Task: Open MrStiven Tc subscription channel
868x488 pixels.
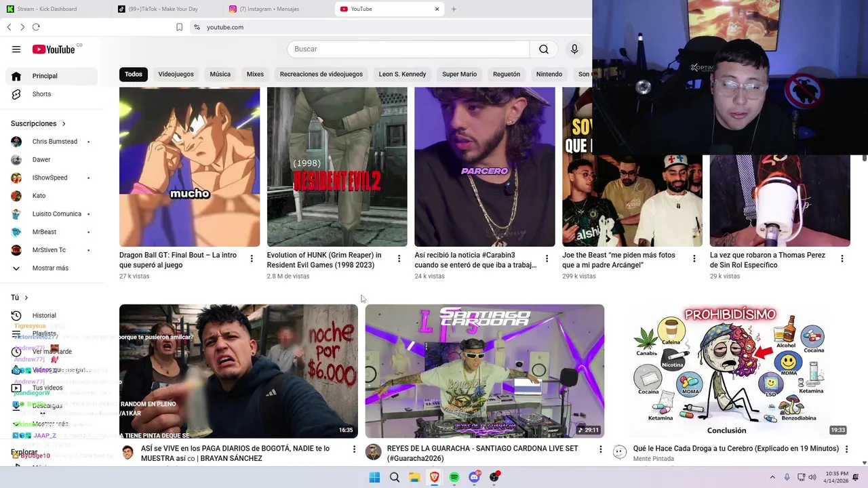Action: 52,250
